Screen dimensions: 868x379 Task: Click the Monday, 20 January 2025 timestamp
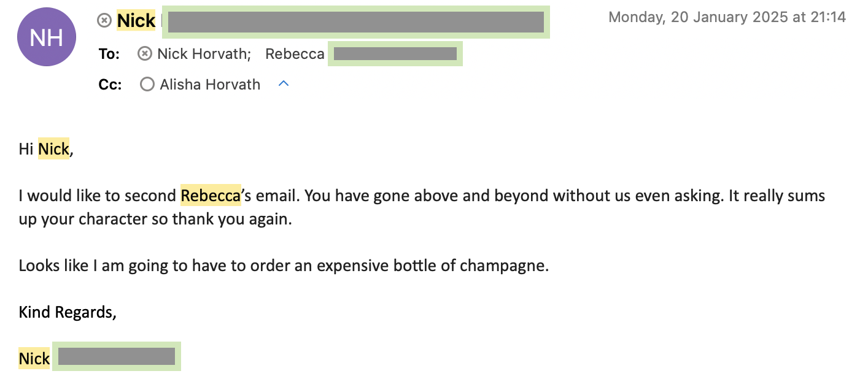727,17
